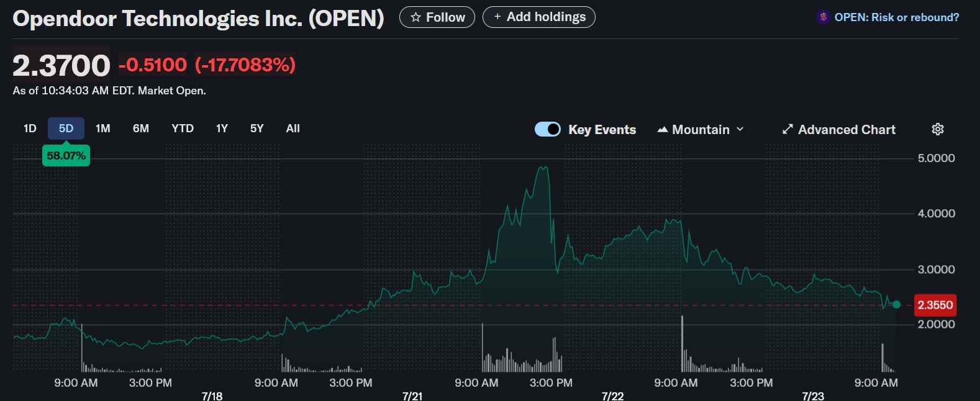The width and height of the screenshot is (980, 401).
Task: Switch to the 1Y time range
Action: click(x=222, y=128)
